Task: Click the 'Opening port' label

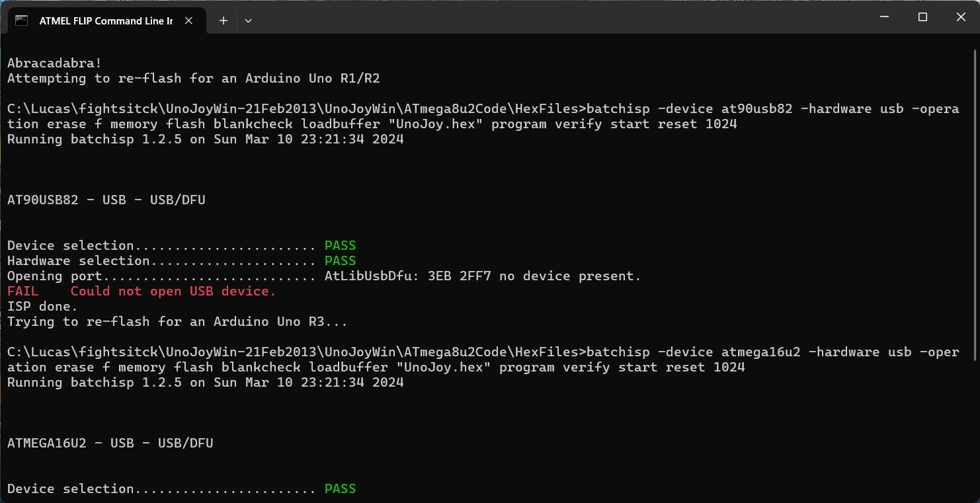Action: click(x=55, y=276)
